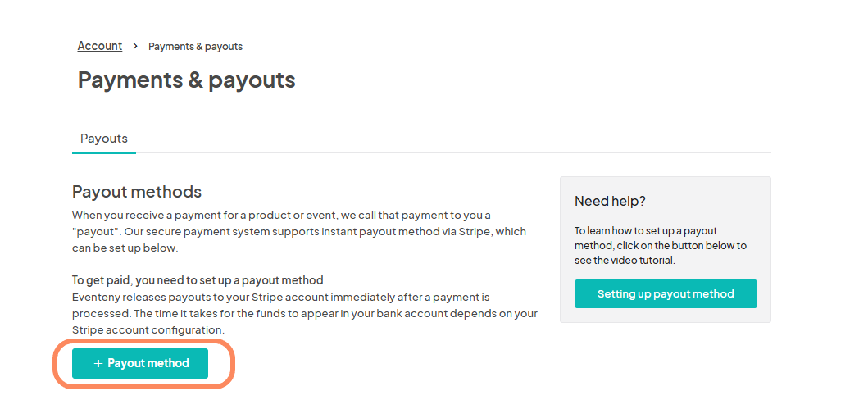
Task: Click the video tutorial help description text
Action: pos(661,246)
